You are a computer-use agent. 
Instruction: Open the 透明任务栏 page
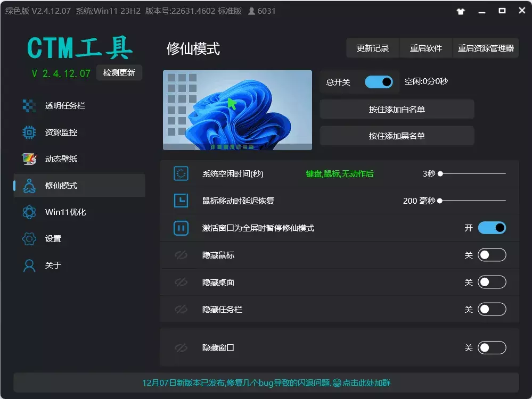(79, 106)
